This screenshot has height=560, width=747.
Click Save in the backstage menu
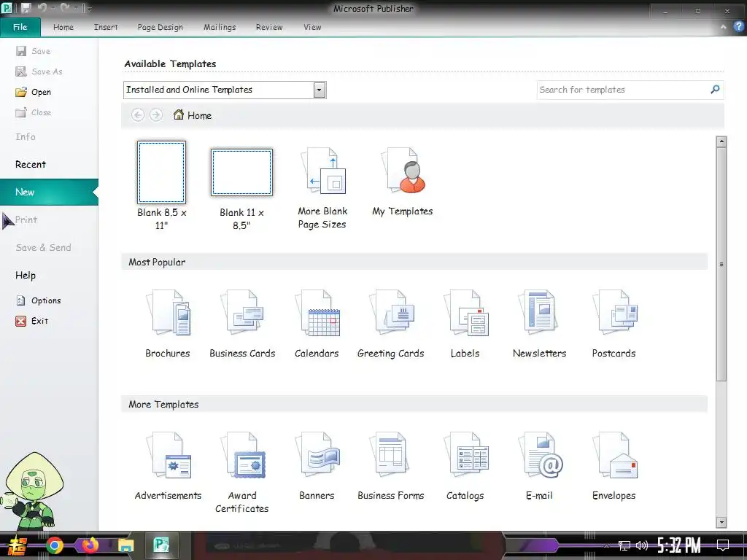click(34, 51)
